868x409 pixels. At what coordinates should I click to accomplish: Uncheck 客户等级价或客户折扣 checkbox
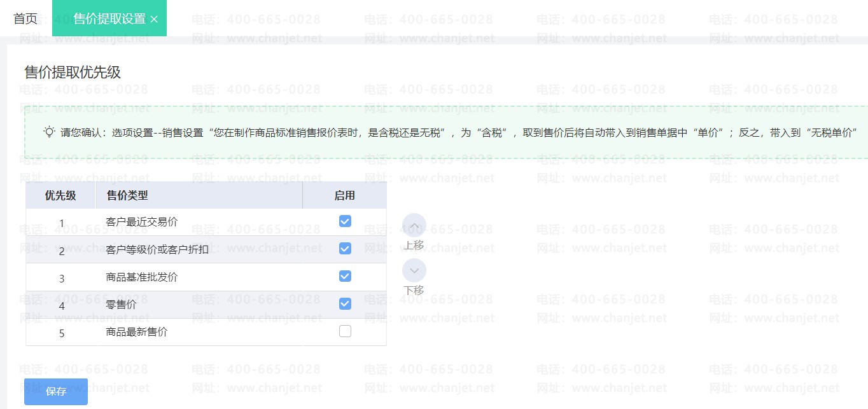point(345,248)
